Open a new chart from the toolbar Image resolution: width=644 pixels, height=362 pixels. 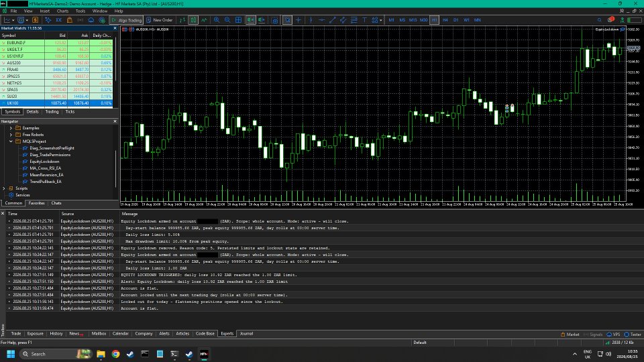7,19
